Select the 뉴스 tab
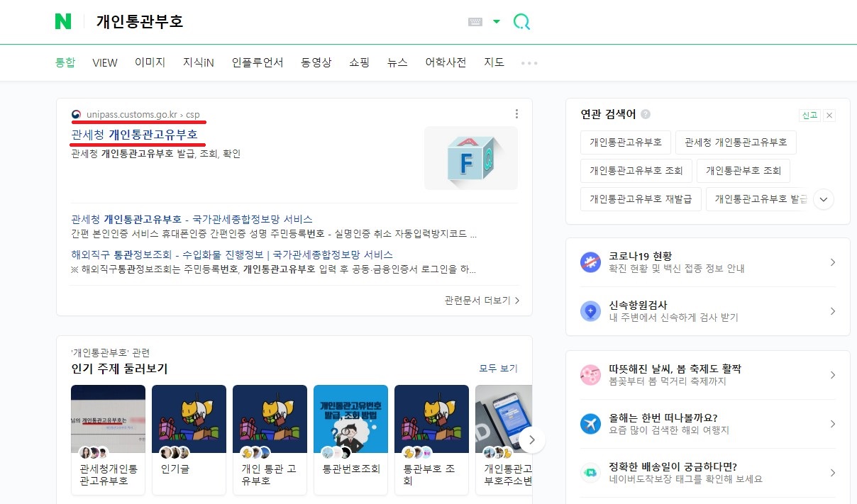Image resolution: width=857 pixels, height=504 pixels. (397, 62)
